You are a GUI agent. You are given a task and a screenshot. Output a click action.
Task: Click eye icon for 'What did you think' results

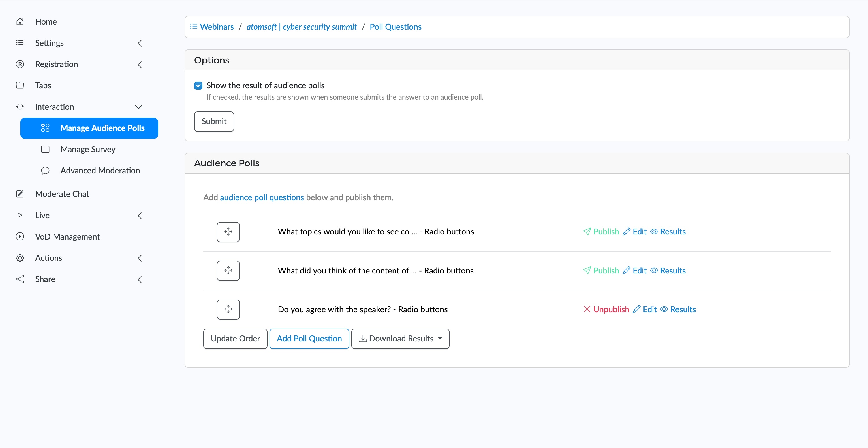[x=654, y=271]
